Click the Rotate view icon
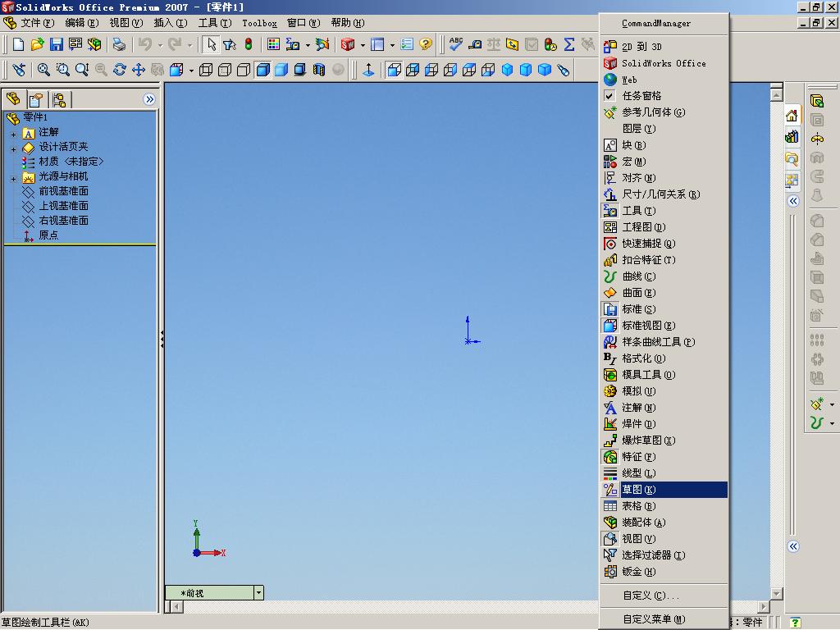This screenshot has height=630, width=840. [x=120, y=70]
